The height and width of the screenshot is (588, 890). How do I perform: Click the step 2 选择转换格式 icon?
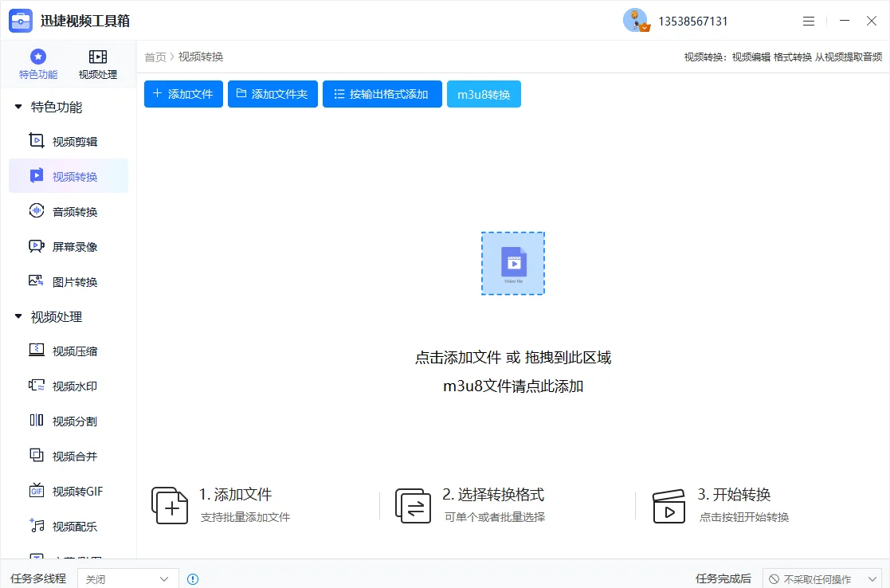413,505
